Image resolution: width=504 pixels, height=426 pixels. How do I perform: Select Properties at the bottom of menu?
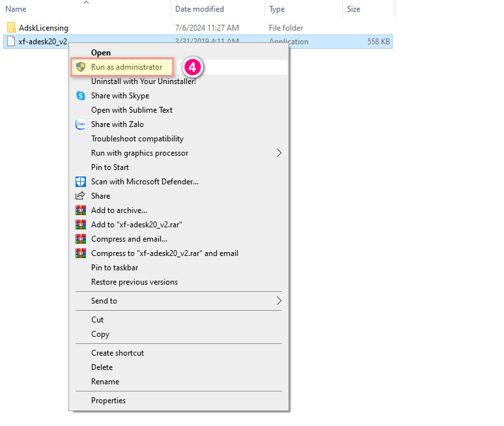pos(108,401)
